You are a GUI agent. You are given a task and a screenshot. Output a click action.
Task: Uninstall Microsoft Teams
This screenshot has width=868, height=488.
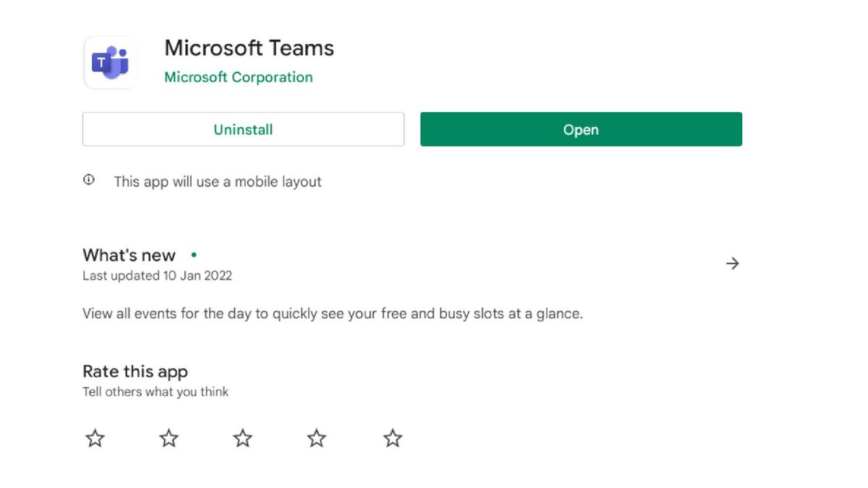242,129
